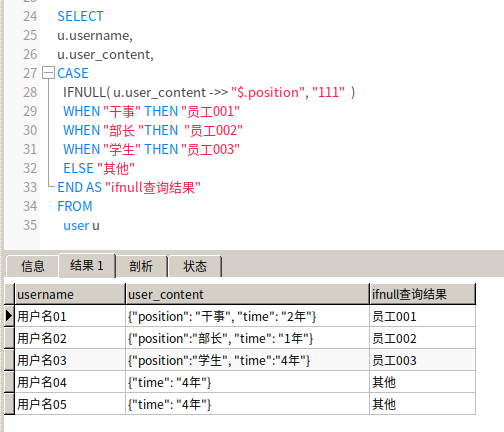Screen dimensions: 504x432
Task: Place cursor on SELECT keyword
Action: [x=80, y=16]
